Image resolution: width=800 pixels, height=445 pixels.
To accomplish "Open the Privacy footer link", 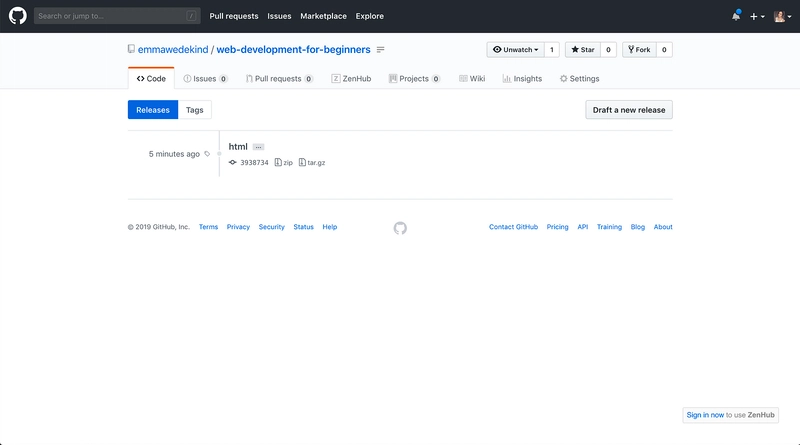I will click(x=238, y=227).
